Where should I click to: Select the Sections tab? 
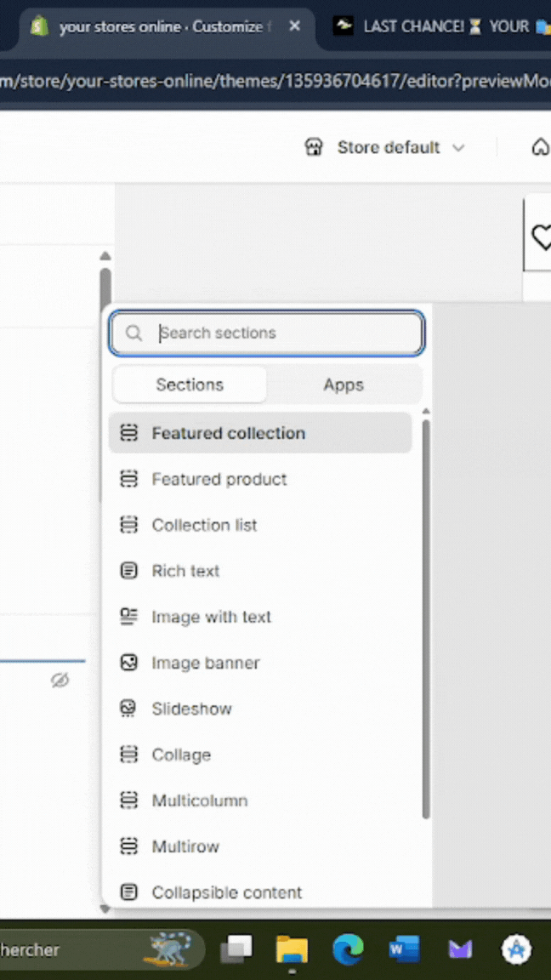point(190,385)
